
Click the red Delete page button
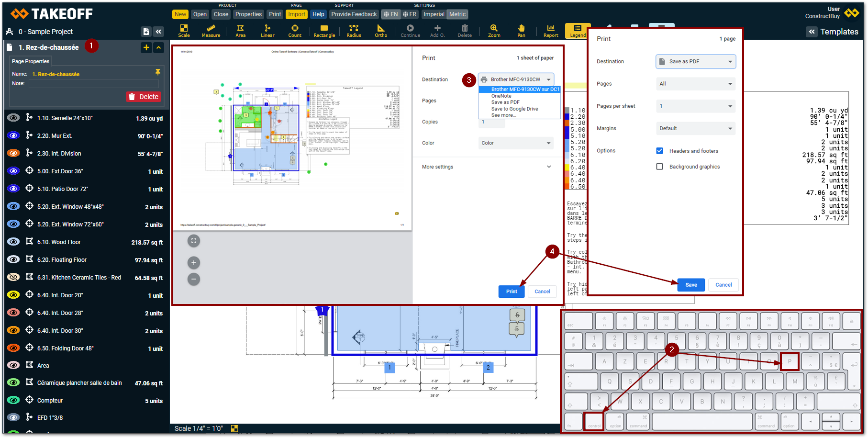[x=144, y=97]
